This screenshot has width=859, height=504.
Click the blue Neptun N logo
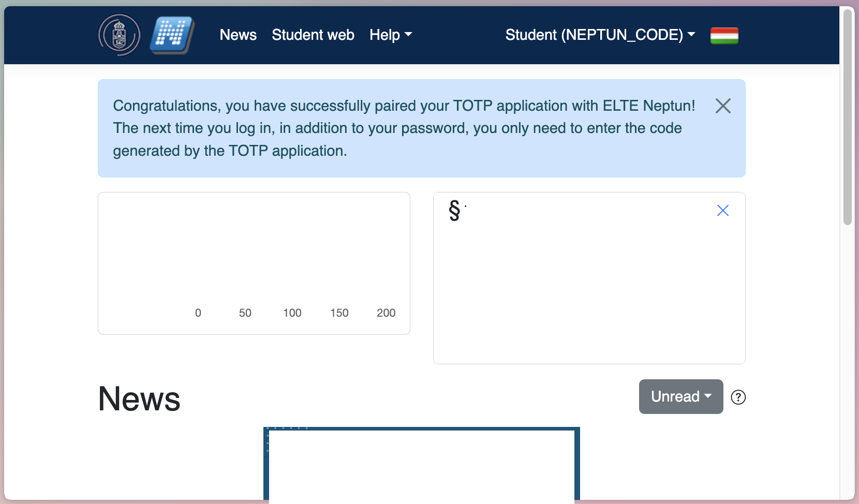click(172, 35)
